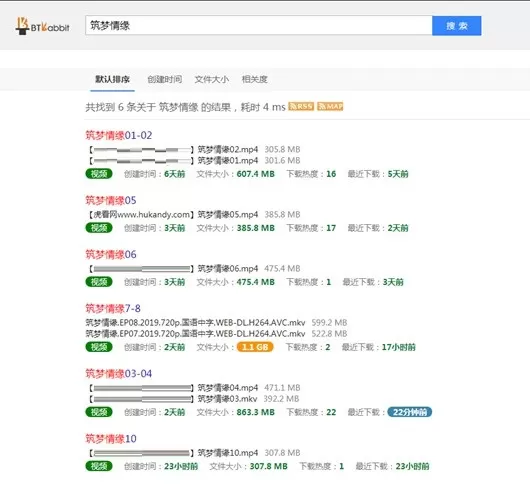Click 305.8 MB size beside 筑梦情缘02.mp4
This screenshot has height=492, width=530.
[282, 149]
